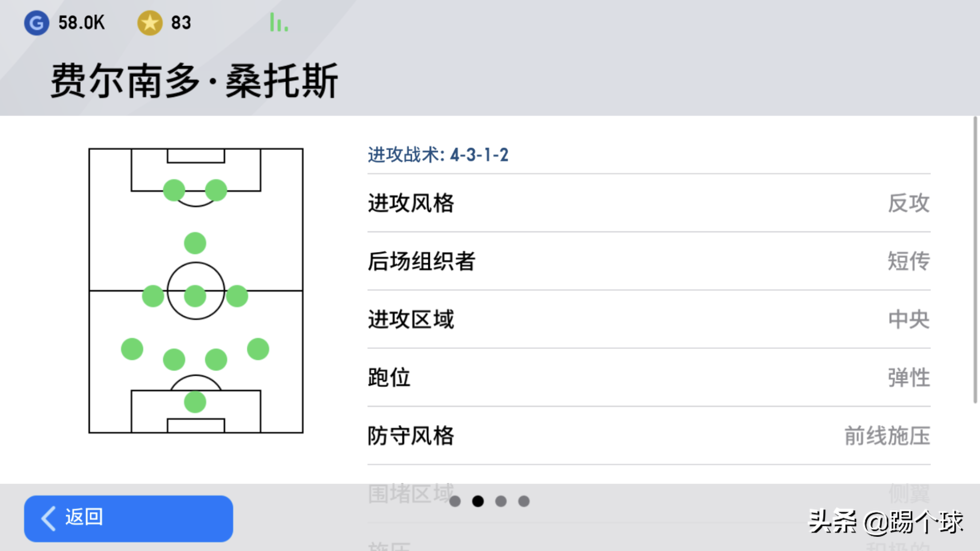
Task: Tap the left back dot on the pitch diagram
Action: (132, 348)
